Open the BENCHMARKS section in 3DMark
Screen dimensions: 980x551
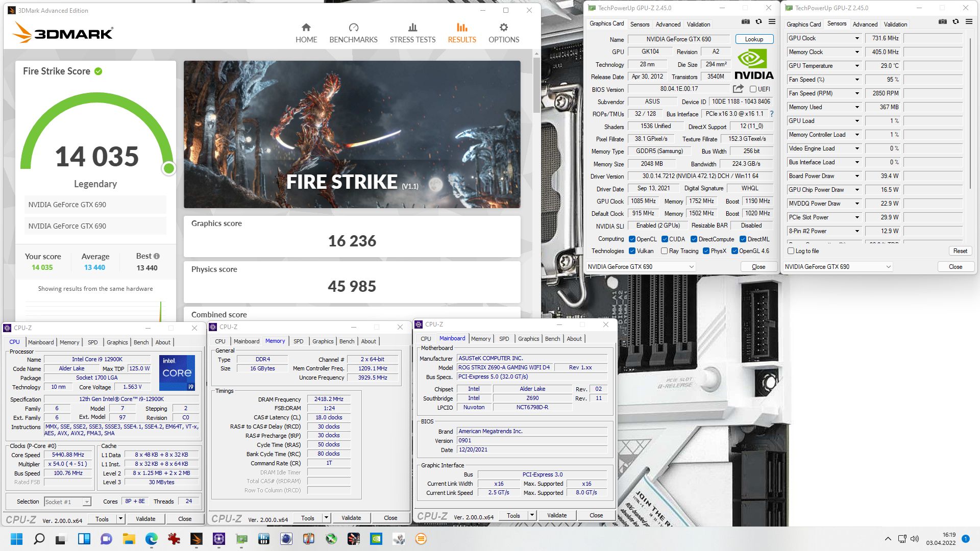[x=353, y=33]
